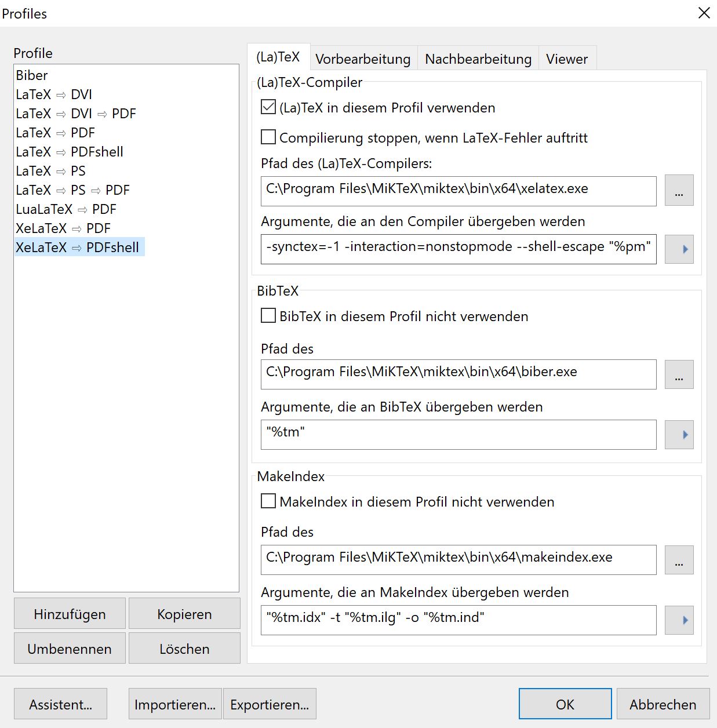Viewport: 717px width, 728px height.
Task: Open compiler arguments placeholder arrow menu
Action: click(x=679, y=249)
